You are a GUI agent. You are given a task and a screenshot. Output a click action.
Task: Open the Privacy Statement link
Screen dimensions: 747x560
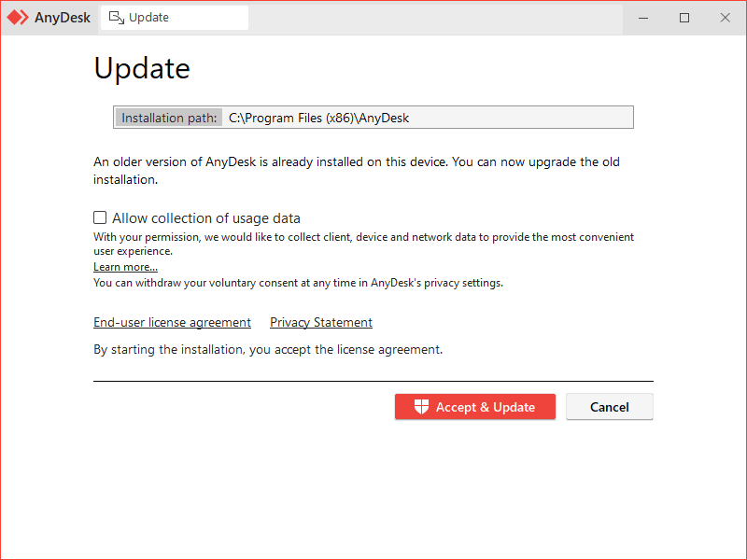point(321,322)
